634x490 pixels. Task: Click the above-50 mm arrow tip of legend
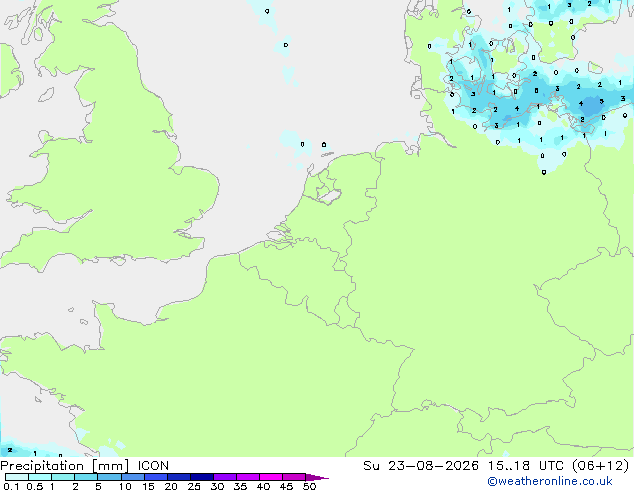317,477
